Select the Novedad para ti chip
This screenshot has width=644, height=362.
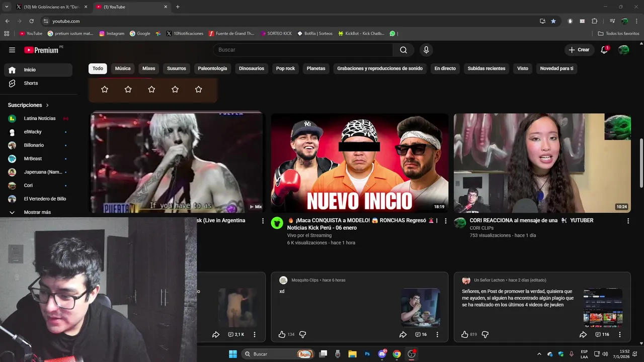[556, 68]
